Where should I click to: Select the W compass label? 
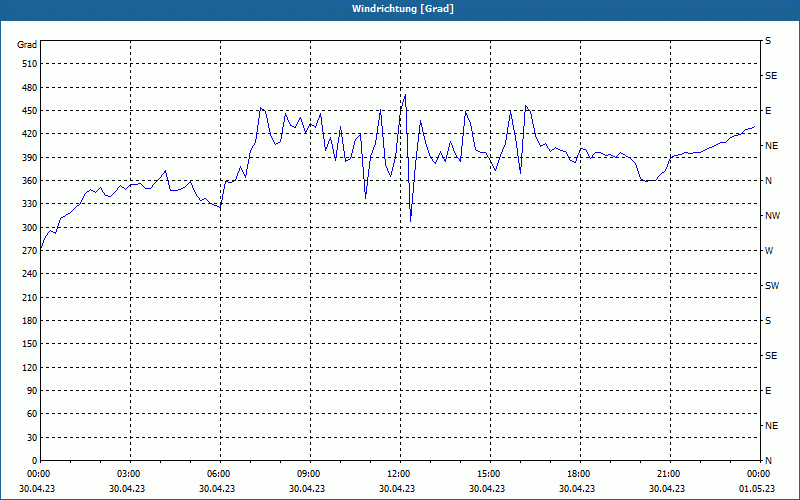click(769, 251)
